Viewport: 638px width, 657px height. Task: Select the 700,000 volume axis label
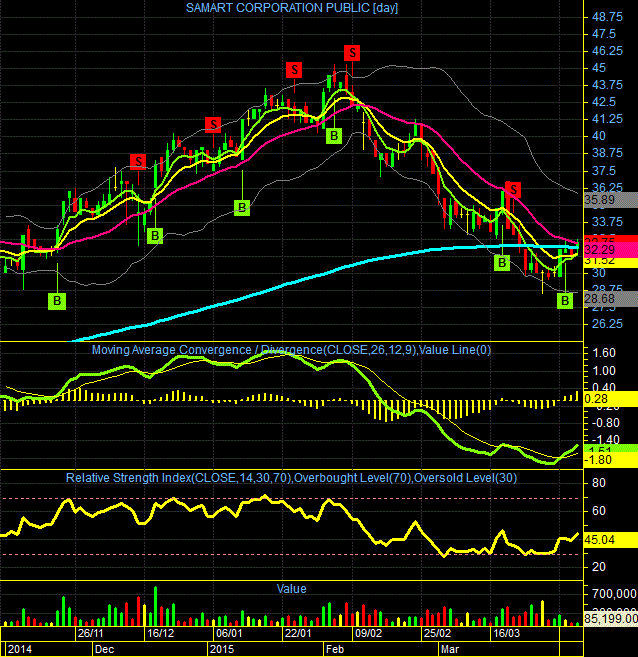614,593
